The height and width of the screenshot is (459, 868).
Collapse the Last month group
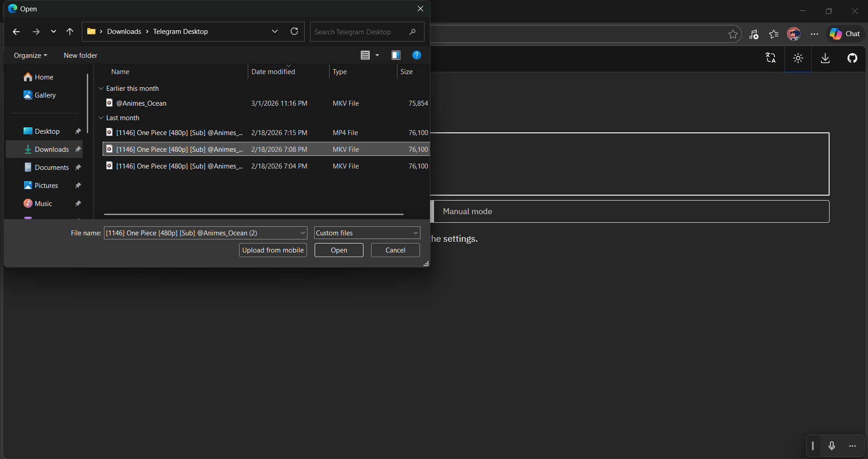[101, 118]
